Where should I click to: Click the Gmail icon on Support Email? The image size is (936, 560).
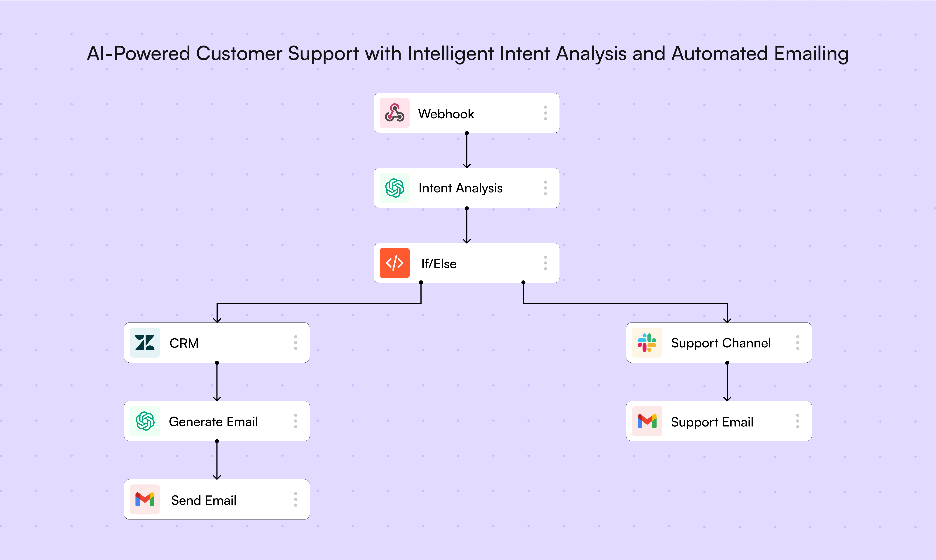[647, 421]
